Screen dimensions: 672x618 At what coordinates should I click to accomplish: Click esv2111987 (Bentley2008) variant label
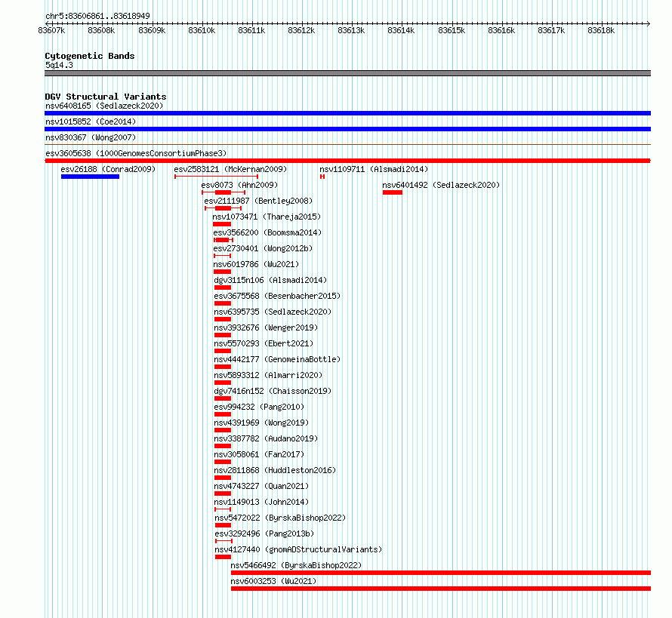tap(258, 201)
